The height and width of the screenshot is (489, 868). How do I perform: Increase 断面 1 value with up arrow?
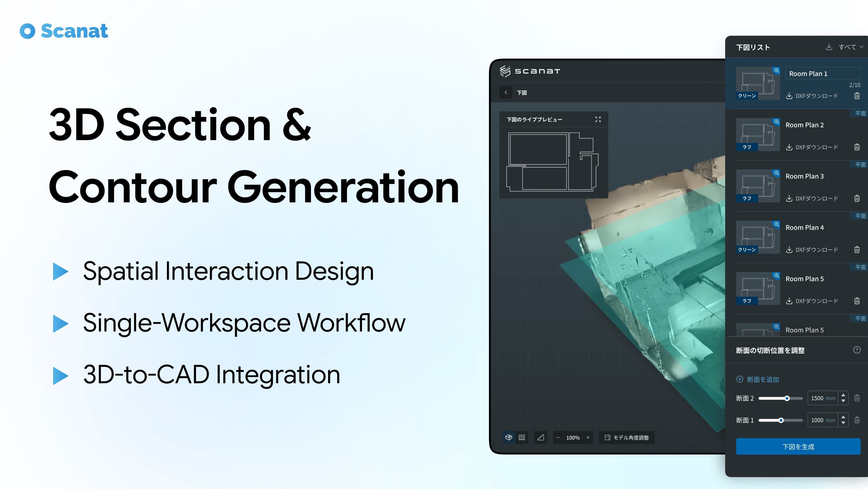coord(843,417)
